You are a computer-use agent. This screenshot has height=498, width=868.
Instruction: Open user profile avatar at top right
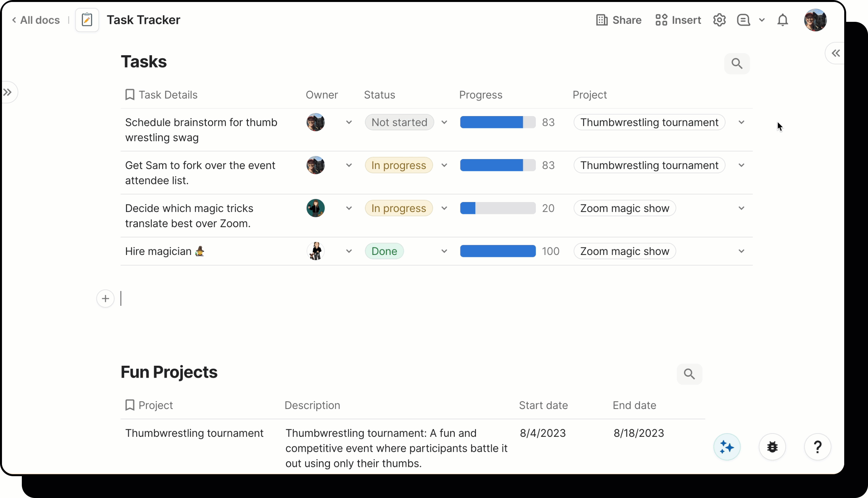pyautogui.click(x=815, y=20)
